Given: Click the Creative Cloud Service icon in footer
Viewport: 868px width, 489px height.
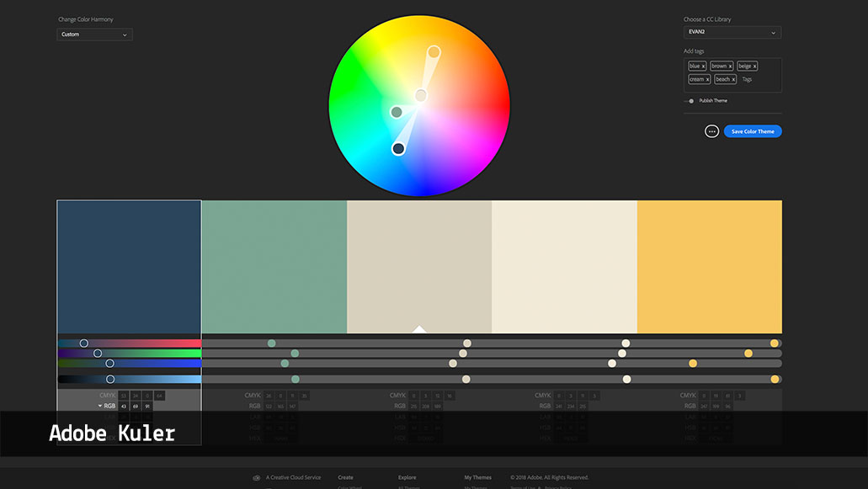Looking at the screenshot, I should coord(257,478).
